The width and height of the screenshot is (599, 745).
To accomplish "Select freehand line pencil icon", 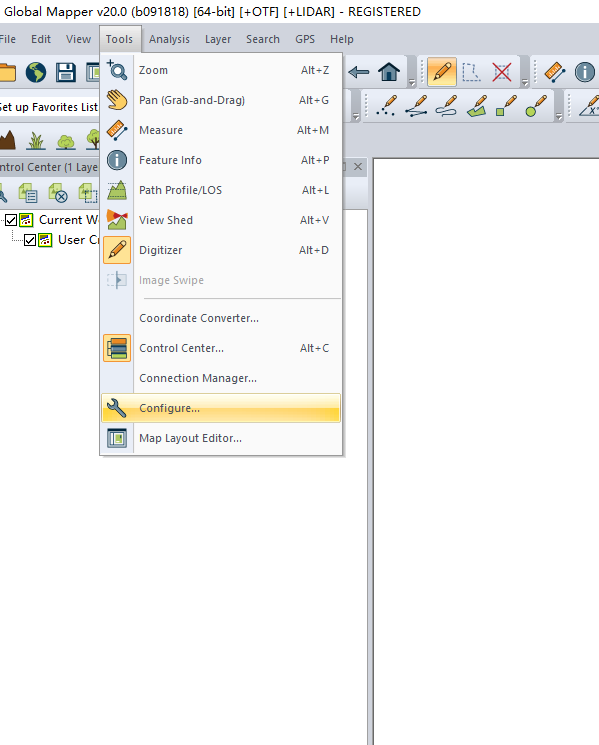I will click(447, 105).
